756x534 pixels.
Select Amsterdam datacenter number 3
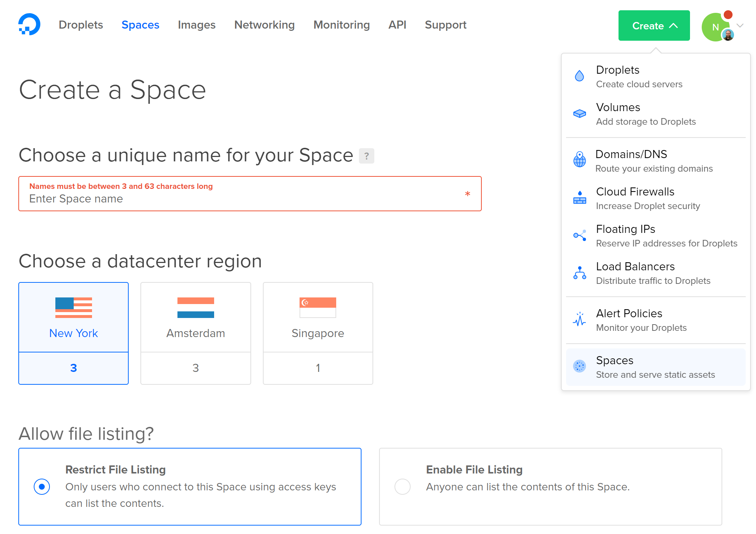[x=196, y=368]
